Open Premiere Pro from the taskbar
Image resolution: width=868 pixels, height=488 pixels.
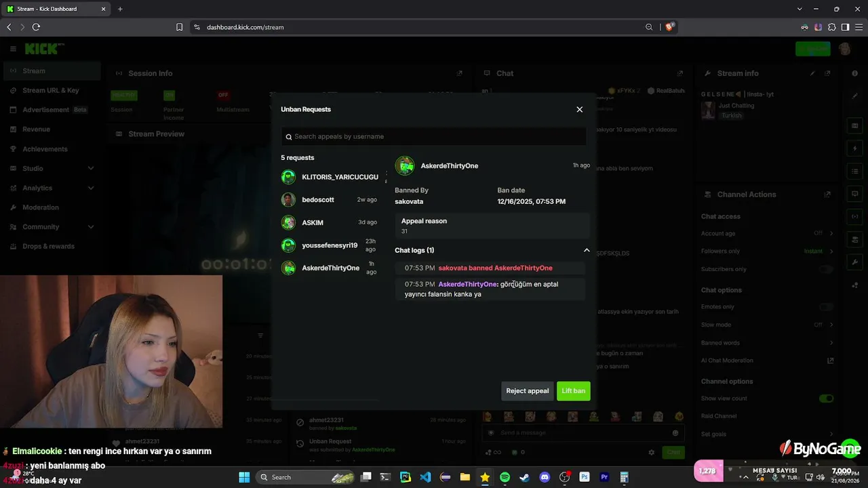[604, 477]
